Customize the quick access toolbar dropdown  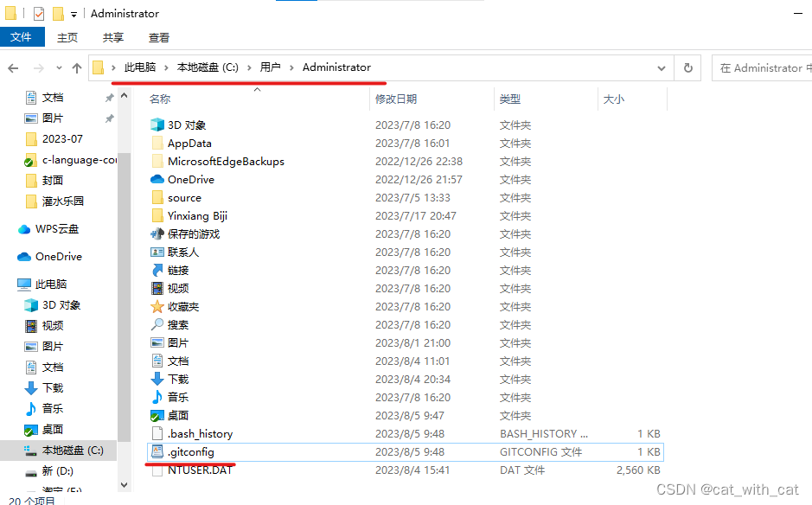pyautogui.click(x=73, y=13)
